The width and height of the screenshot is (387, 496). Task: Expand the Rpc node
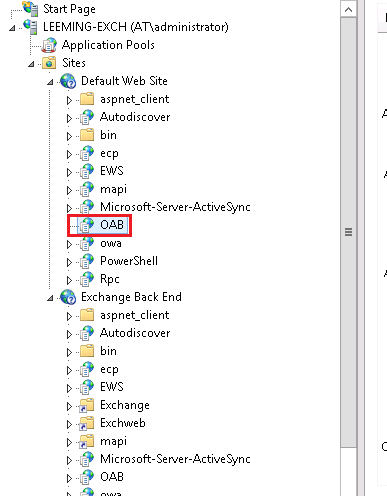pyautogui.click(x=69, y=280)
